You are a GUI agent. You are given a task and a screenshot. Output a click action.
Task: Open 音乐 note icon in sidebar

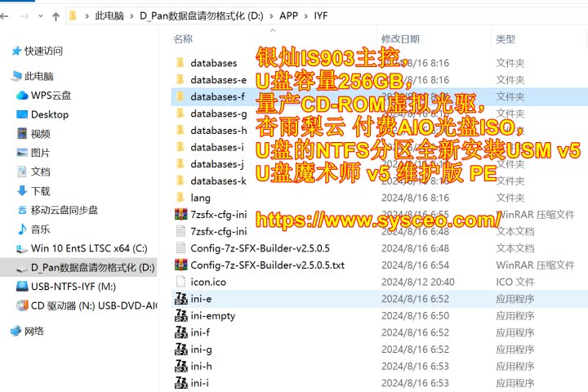coord(22,229)
